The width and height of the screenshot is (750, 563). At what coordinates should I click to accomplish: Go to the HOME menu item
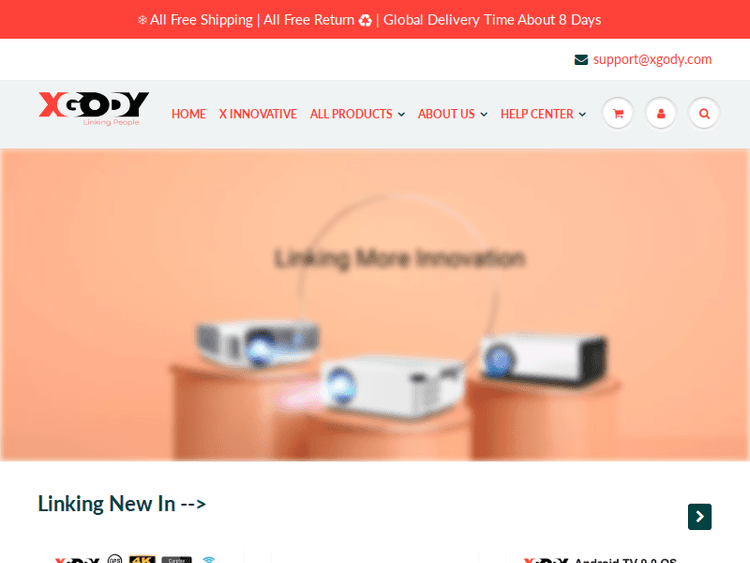188,114
